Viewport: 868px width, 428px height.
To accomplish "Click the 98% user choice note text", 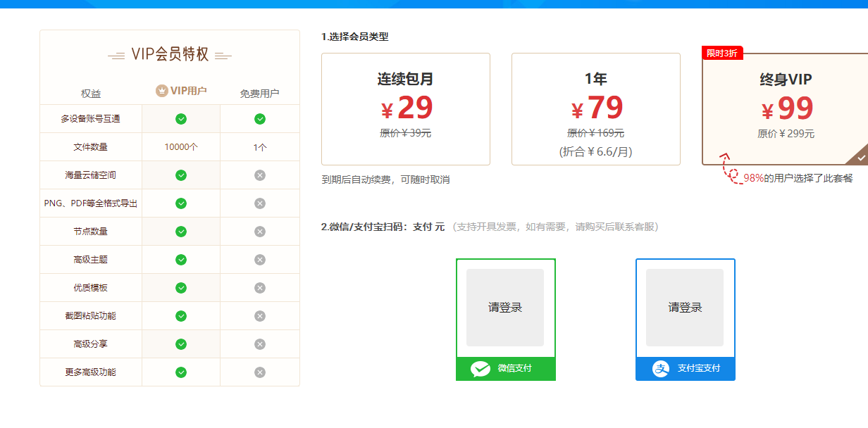I will click(798, 178).
